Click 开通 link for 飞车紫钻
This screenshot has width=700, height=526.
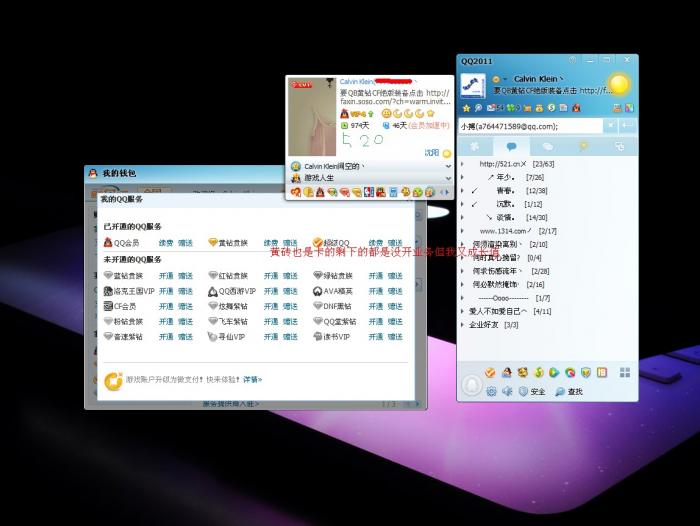(271, 321)
